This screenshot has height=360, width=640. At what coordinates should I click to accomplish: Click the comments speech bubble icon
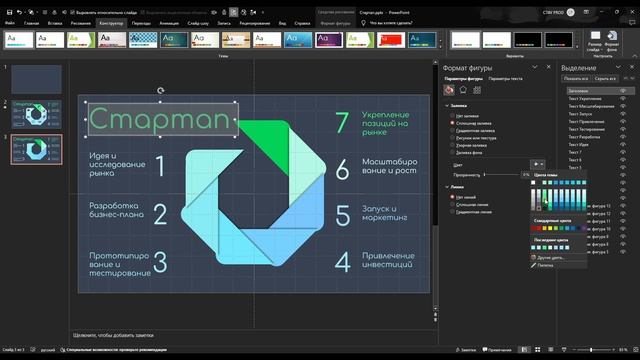pyautogui.click(x=633, y=23)
